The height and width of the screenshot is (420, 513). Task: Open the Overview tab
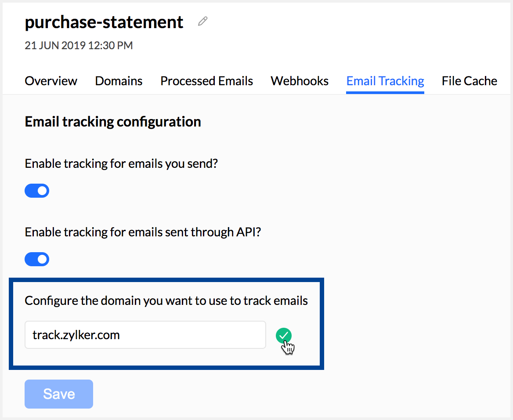click(51, 81)
